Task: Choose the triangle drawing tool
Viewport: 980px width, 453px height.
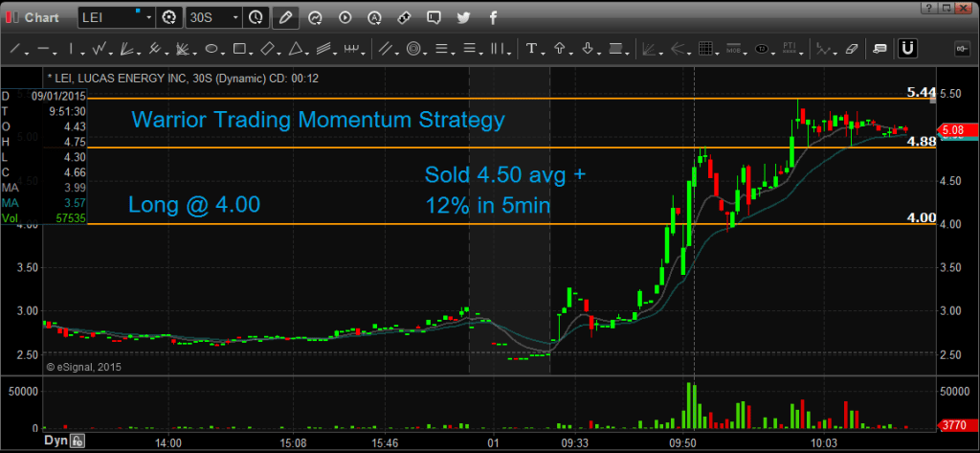Action: (x=296, y=48)
